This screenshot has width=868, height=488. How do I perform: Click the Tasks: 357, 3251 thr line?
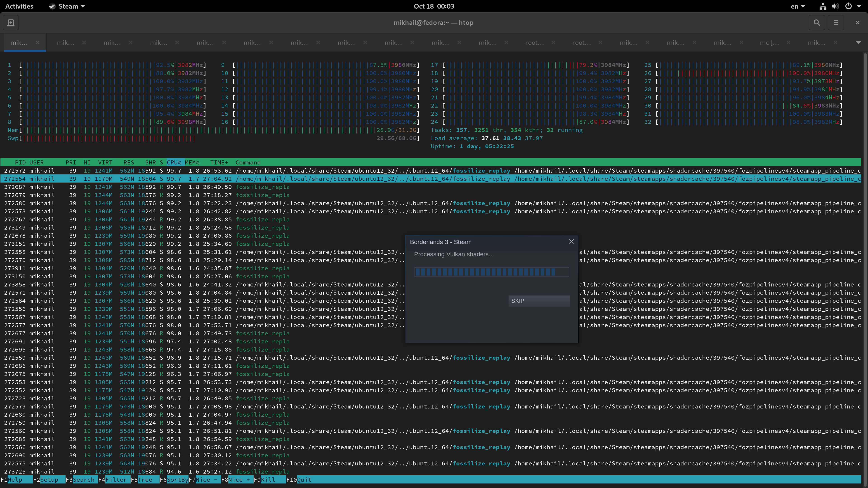(507, 130)
